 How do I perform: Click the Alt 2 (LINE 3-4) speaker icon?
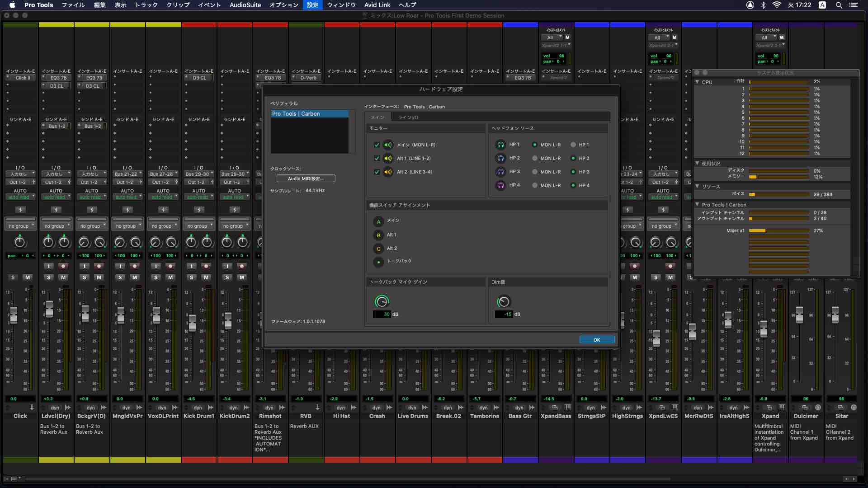tap(388, 172)
